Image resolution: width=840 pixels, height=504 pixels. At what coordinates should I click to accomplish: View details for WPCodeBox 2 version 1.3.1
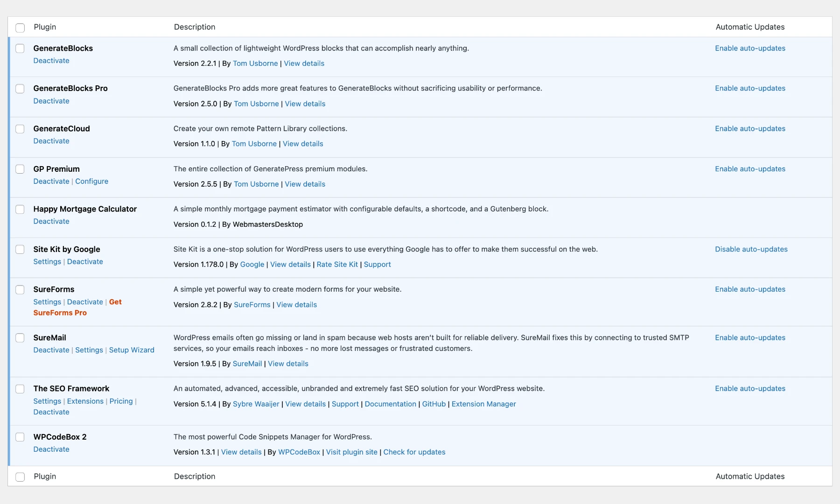[241, 452]
